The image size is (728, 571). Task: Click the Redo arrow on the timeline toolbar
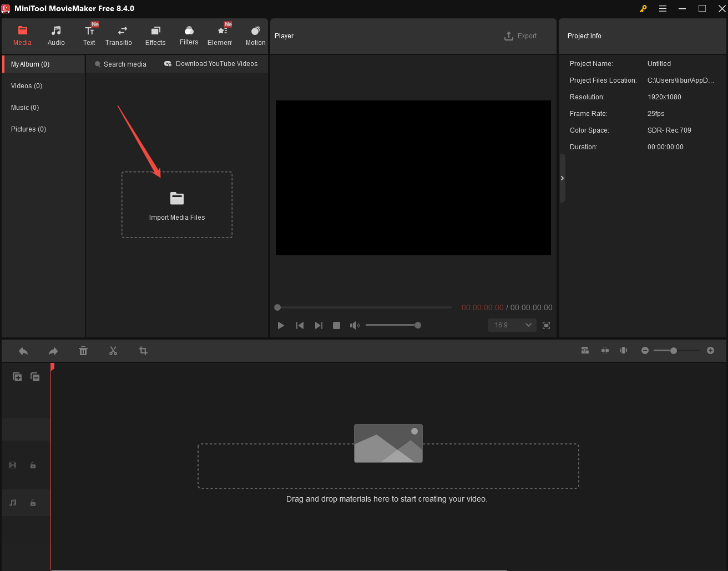tap(53, 351)
